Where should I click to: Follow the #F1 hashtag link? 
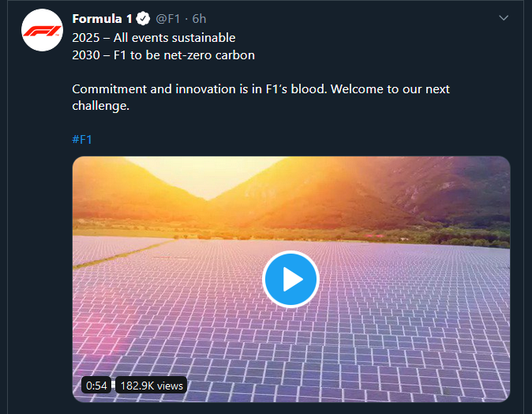tap(82, 140)
